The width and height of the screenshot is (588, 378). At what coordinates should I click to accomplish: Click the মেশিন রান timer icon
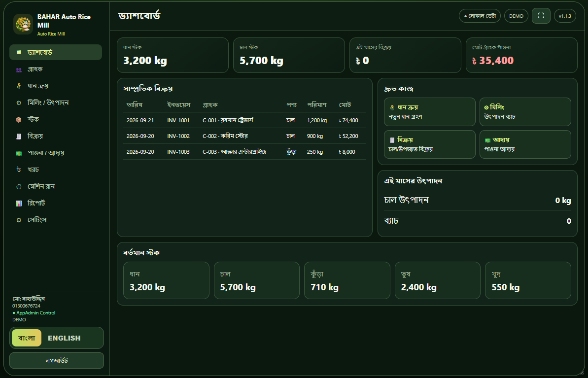coord(19,186)
